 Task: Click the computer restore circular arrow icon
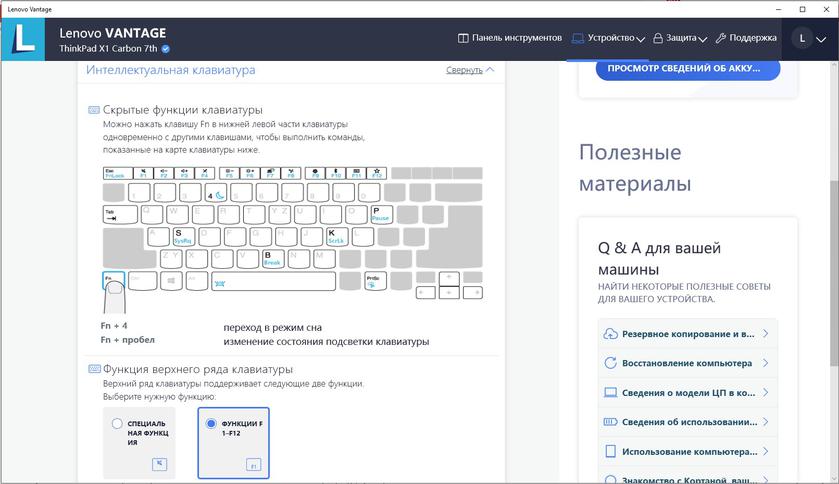(x=609, y=363)
